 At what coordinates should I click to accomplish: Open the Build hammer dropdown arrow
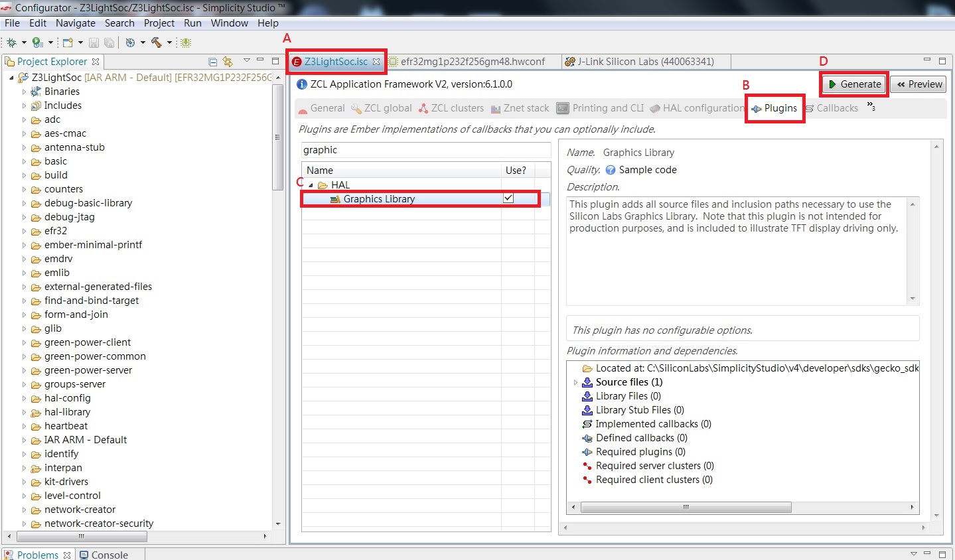pyautogui.click(x=169, y=43)
